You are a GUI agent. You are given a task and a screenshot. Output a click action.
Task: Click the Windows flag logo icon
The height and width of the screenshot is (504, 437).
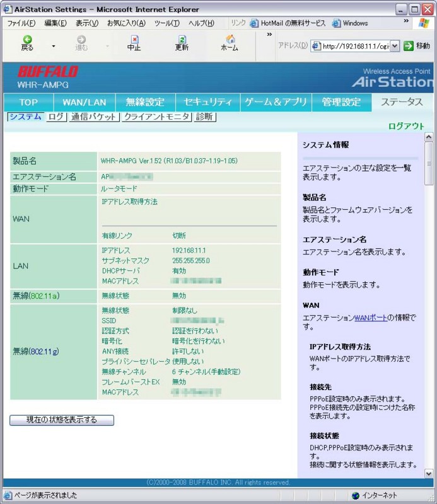coord(424,23)
